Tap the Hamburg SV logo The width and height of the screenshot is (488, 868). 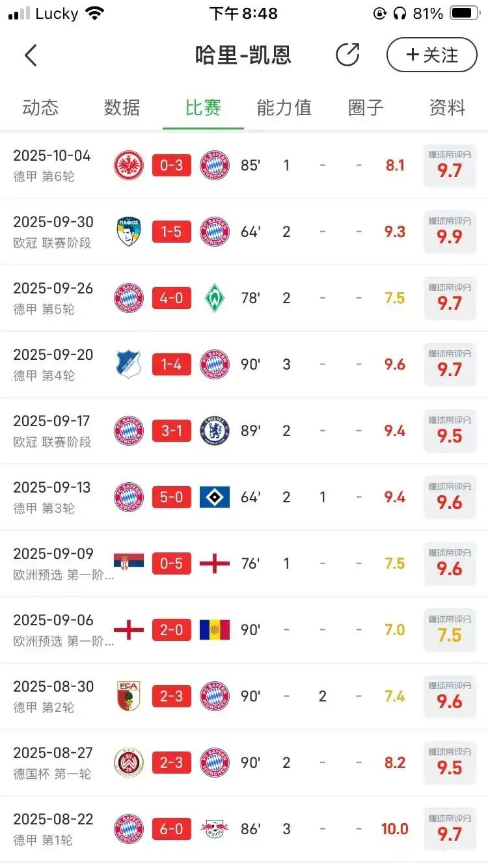point(214,497)
